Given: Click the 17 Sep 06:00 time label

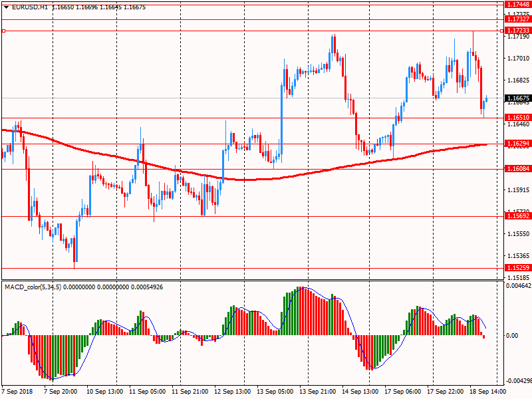Looking at the screenshot, I should click(x=403, y=391).
